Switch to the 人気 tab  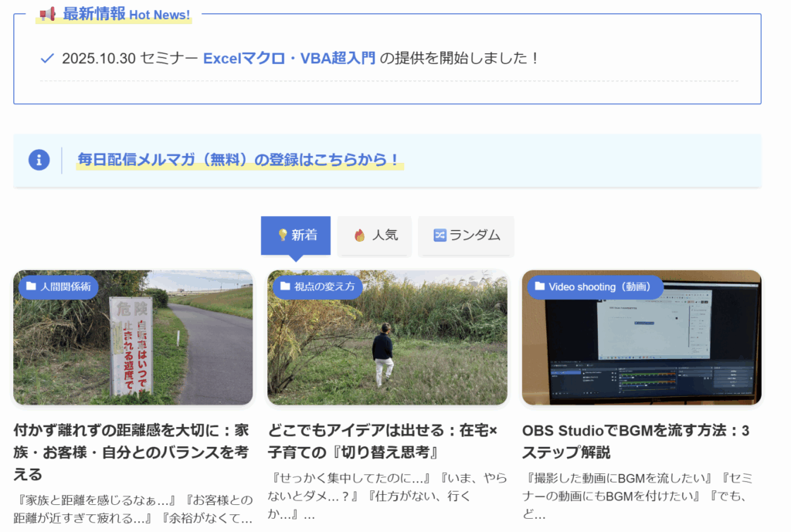(x=377, y=236)
